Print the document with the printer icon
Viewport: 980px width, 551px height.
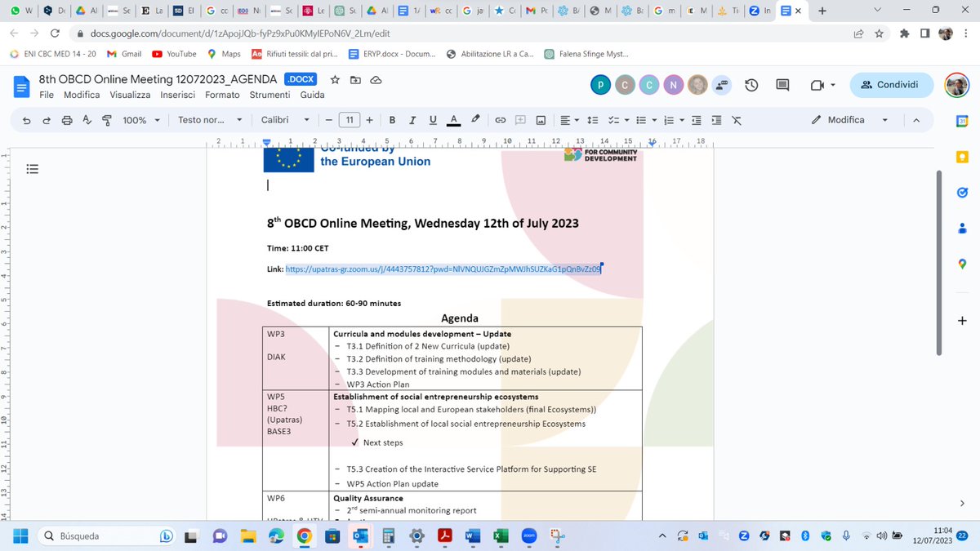tap(67, 120)
